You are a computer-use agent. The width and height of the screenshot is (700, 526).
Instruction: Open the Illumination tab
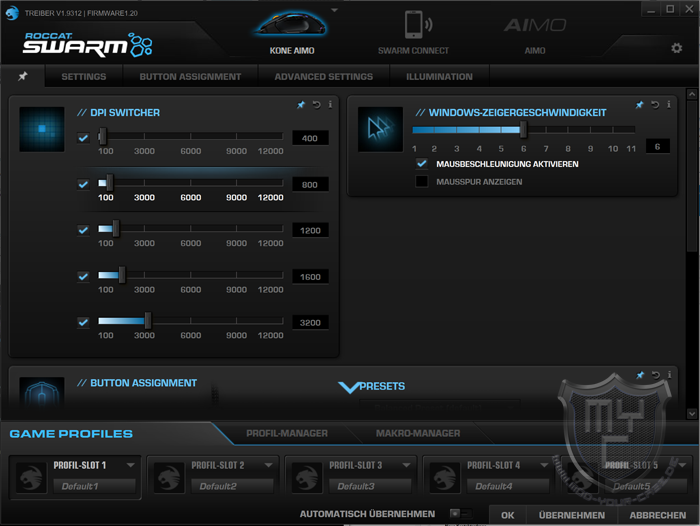pyautogui.click(x=439, y=76)
